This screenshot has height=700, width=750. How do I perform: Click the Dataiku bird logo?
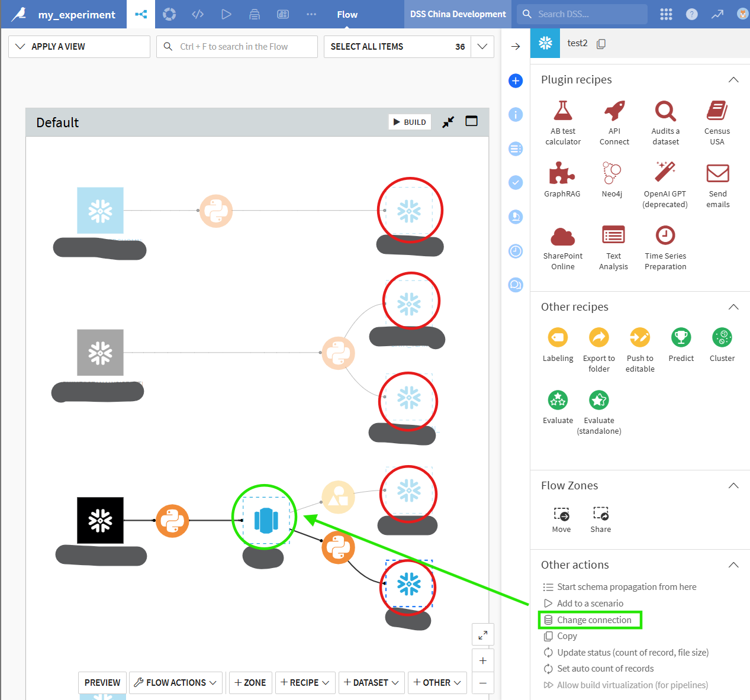(x=19, y=14)
